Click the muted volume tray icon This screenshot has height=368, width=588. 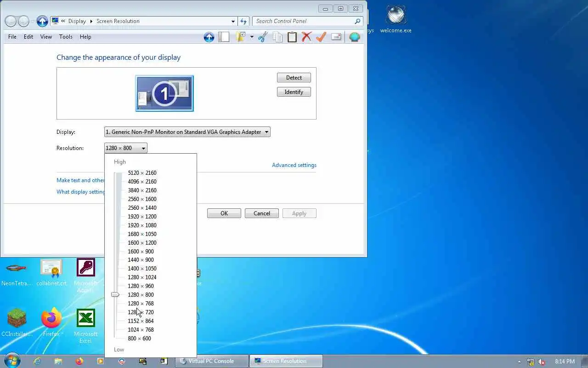[x=542, y=362]
